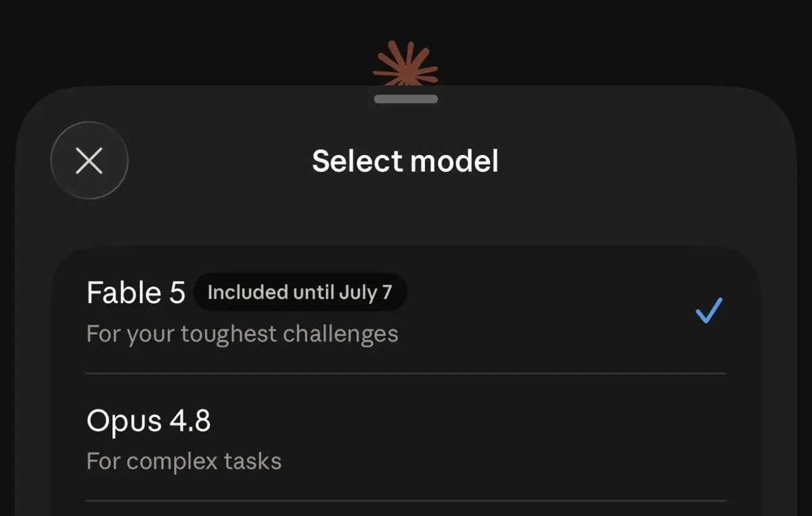Screen dimensions: 812x516
Task: Pick the model for toughest challenges
Action: coord(406,310)
